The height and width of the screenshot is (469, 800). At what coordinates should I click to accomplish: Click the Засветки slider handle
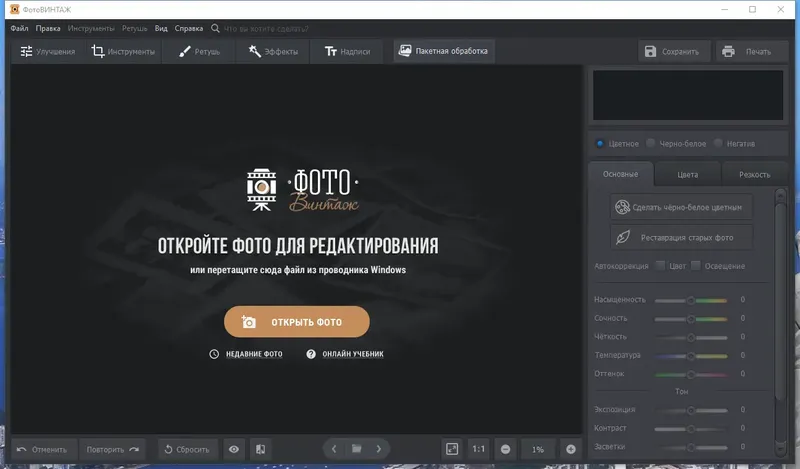691,448
